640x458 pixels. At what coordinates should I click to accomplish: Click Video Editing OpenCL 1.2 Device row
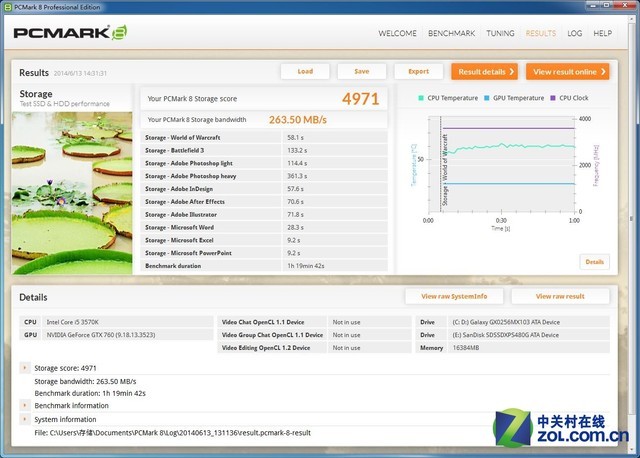click(x=314, y=348)
